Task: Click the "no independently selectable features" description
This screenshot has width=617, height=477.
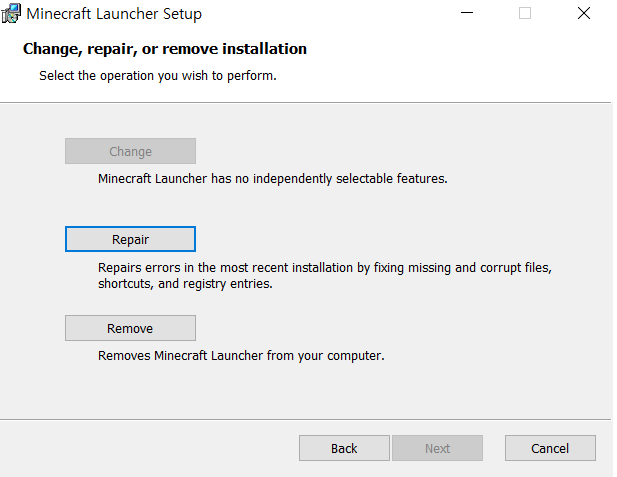Action: [272, 180]
